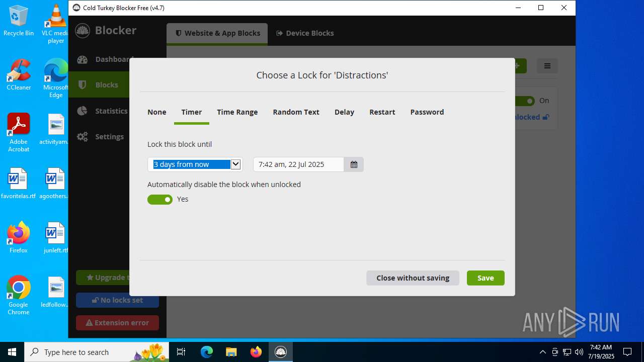Viewport: 644px width, 362px height.
Task: Show hidden system tray icons
Action: click(542, 352)
